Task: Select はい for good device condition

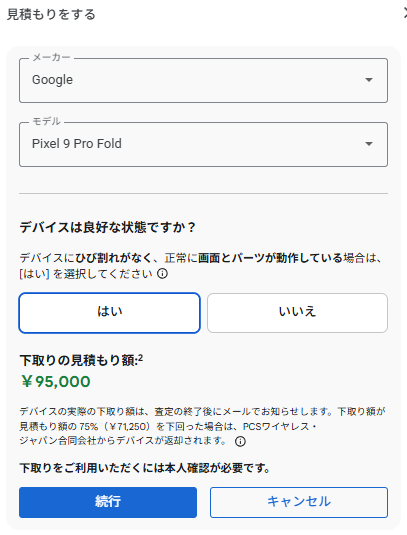Action: click(x=110, y=313)
